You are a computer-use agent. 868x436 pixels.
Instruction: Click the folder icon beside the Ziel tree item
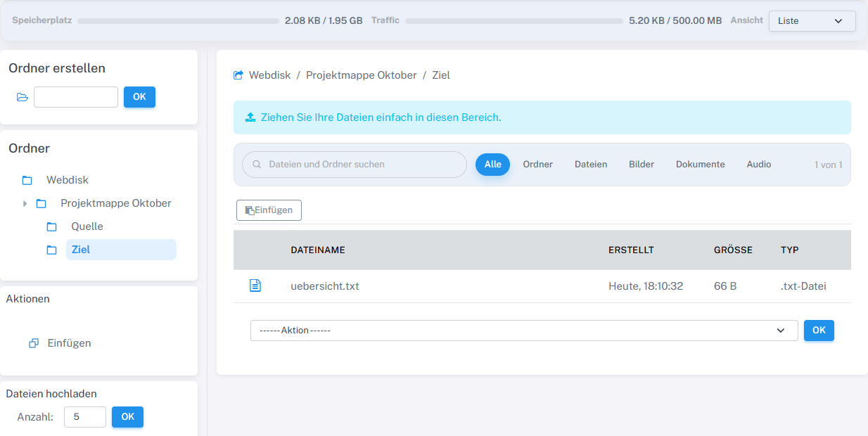52,250
